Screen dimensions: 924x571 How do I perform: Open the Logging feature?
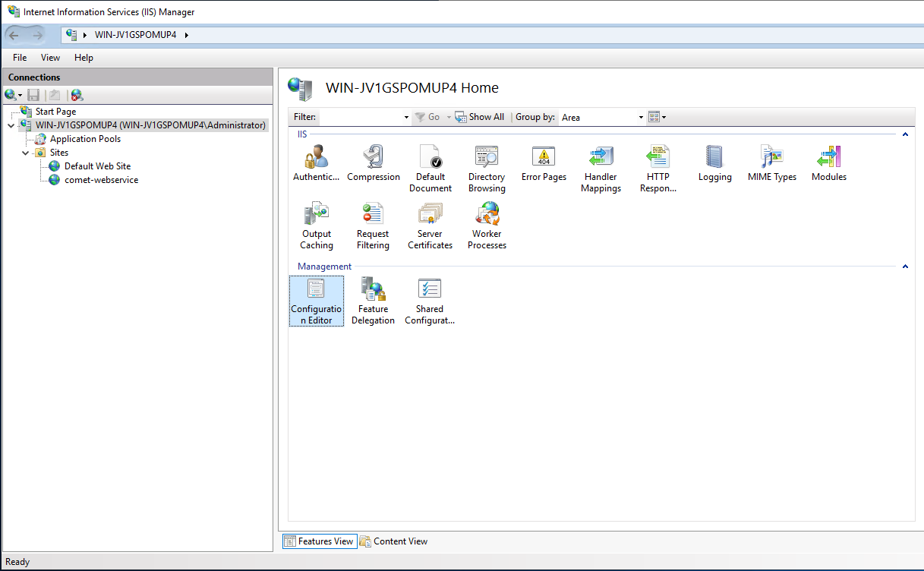click(714, 163)
